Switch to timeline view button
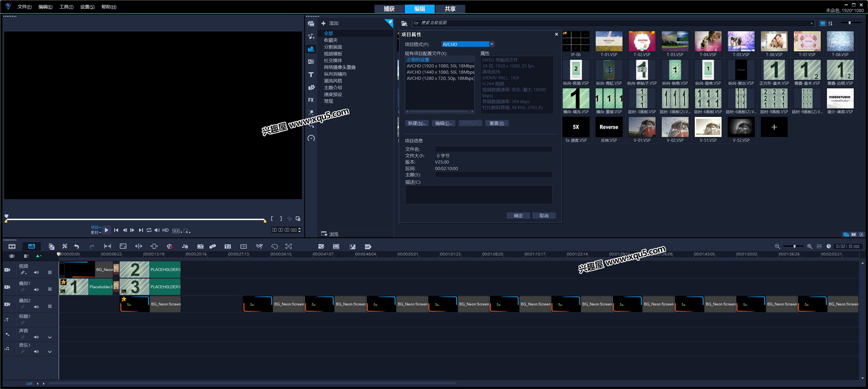868x389 pixels. (x=32, y=246)
